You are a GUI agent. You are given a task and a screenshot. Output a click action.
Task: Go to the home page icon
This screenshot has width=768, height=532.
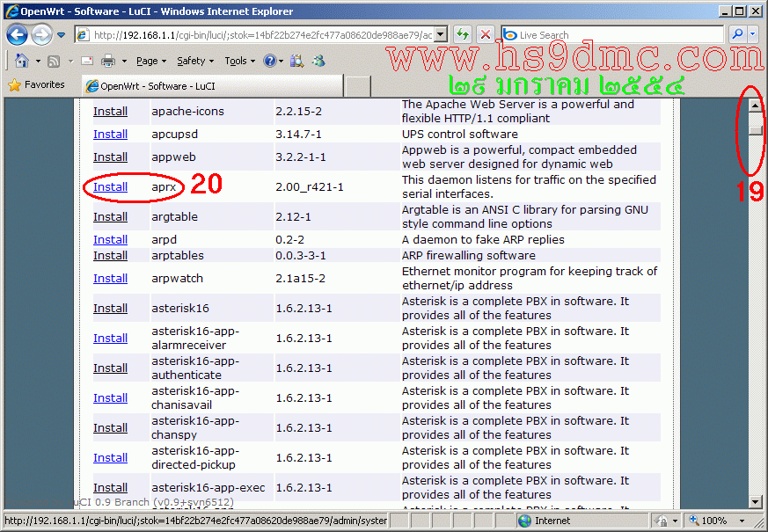pyautogui.click(x=22, y=61)
